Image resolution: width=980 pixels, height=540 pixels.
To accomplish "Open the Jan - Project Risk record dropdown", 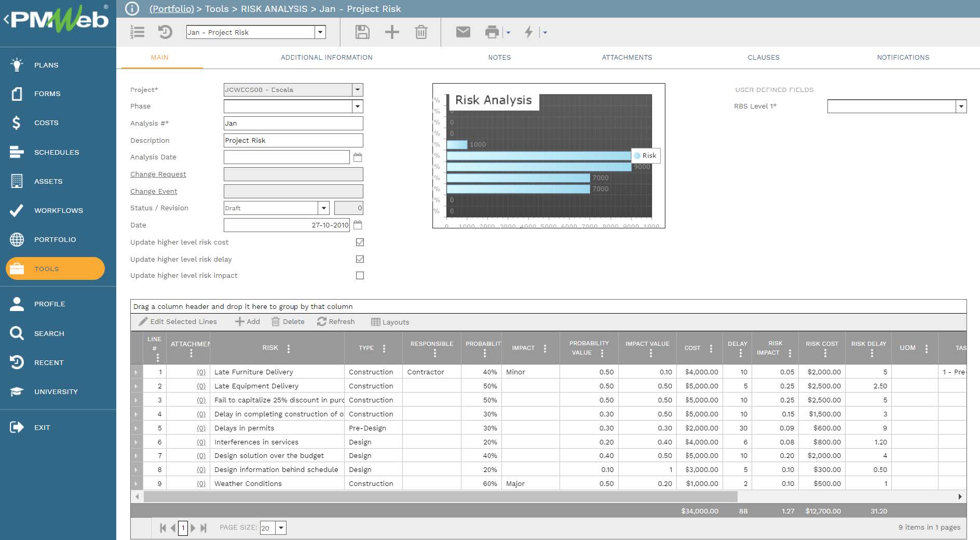I will 320,32.
